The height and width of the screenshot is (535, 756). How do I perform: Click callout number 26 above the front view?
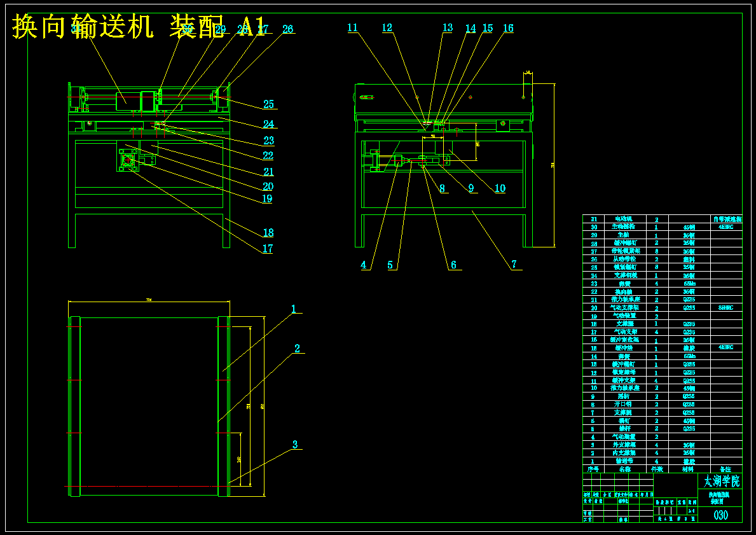pyautogui.click(x=287, y=29)
